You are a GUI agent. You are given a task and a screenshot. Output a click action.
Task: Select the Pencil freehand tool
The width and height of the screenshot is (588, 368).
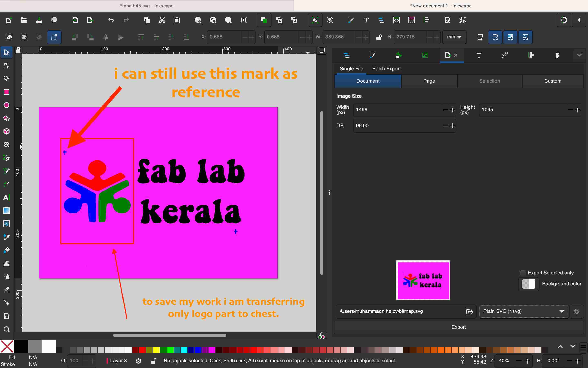pos(7,171)
